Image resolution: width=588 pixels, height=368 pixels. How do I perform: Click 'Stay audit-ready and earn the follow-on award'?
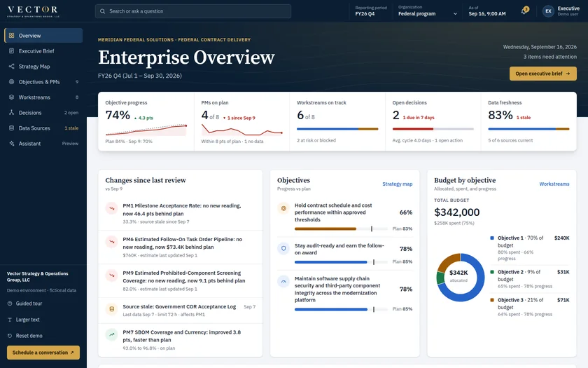(x=339, y=249)
